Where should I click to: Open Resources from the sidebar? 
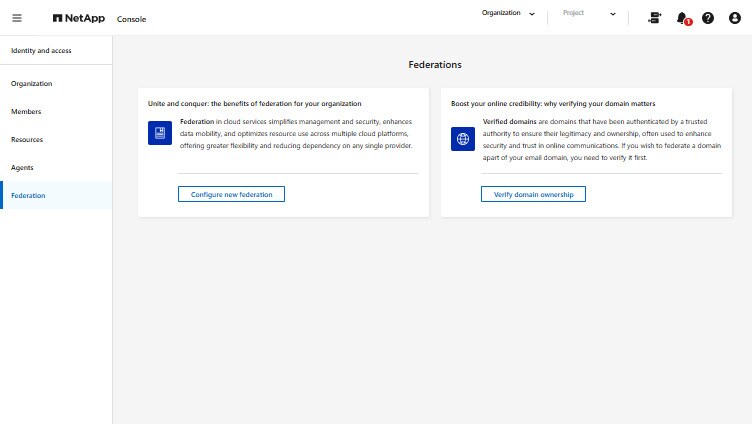27,140
